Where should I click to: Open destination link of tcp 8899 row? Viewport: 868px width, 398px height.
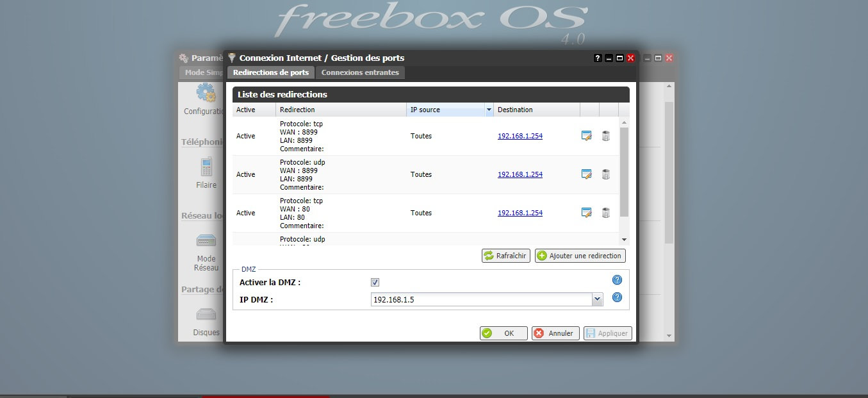point(520,136)
